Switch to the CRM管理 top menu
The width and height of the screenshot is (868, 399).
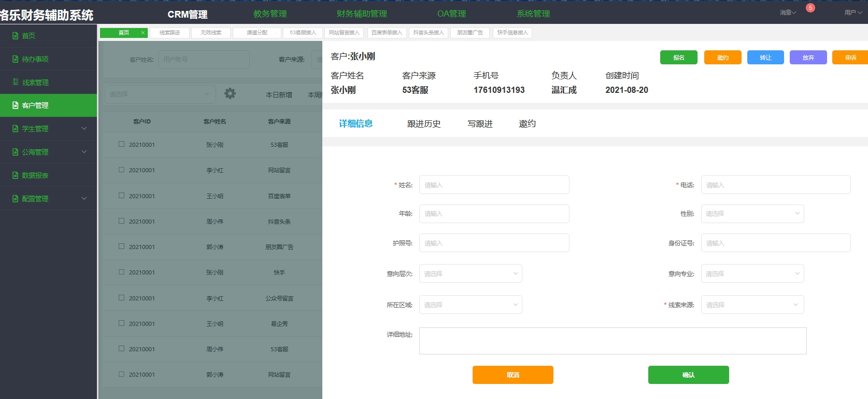click(x=188, y=15)
